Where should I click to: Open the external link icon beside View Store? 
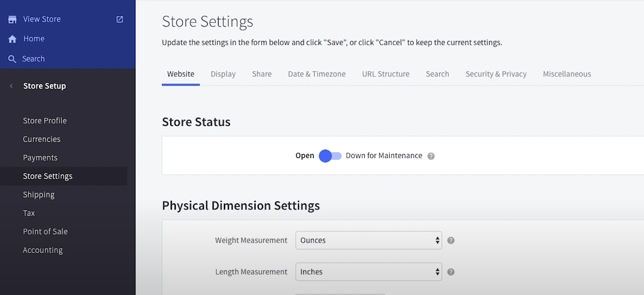click(x=120, y=19)
